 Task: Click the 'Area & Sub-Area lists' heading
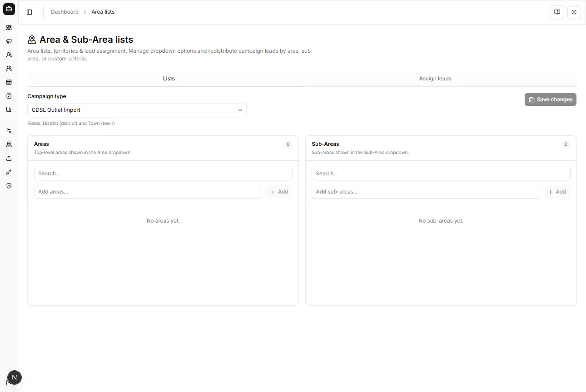click(86, 40)
